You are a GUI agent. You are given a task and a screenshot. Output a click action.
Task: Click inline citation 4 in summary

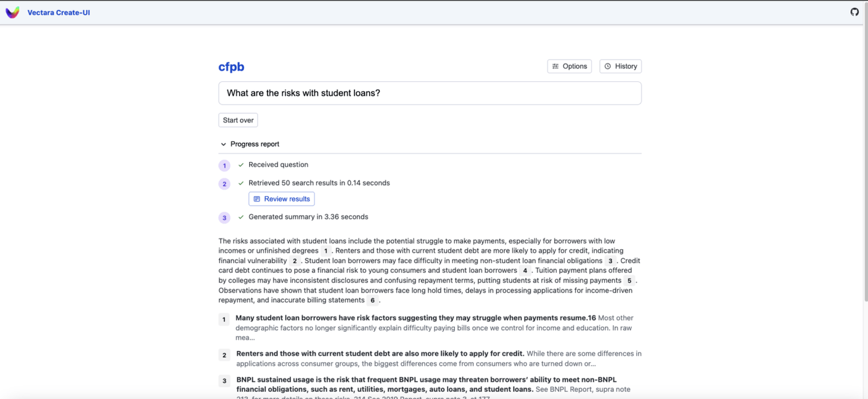point(525,271)
